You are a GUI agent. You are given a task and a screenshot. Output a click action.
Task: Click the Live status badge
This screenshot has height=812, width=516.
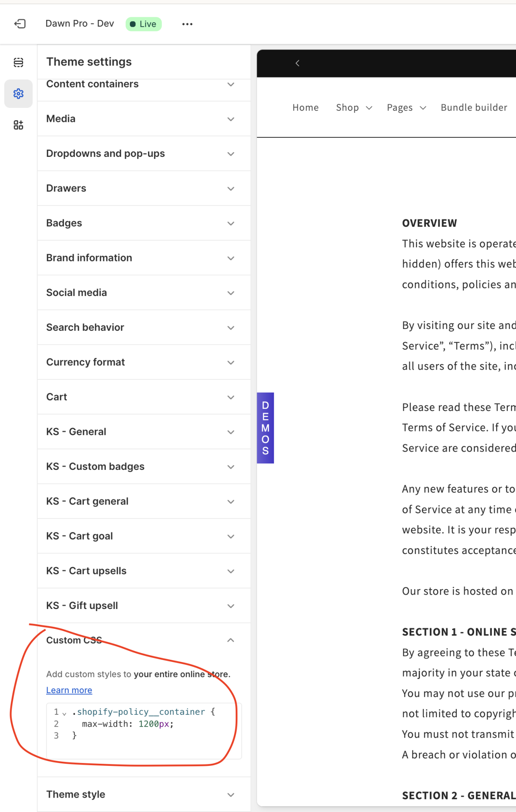click(x=144, y=24)
